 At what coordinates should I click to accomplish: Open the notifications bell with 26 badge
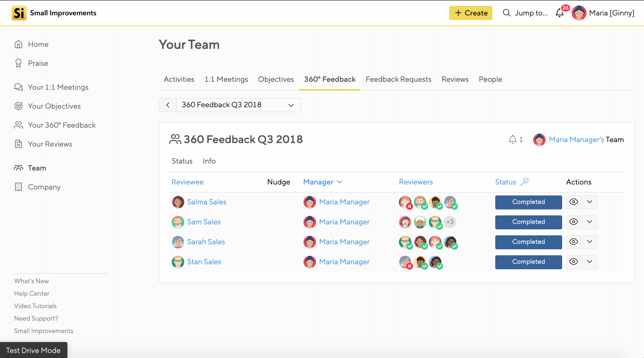tap(560, 12)
